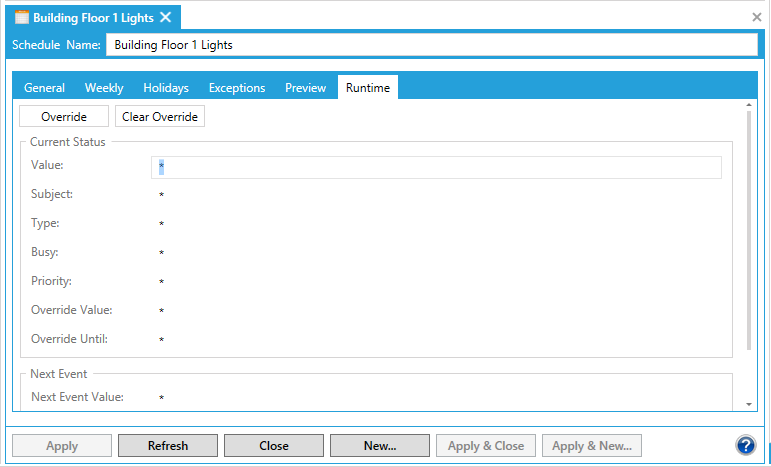This screenshot has width=771, height=467.
Task: Select the Runtime tab
Action: pyautogui.click(x=368, y=88)
